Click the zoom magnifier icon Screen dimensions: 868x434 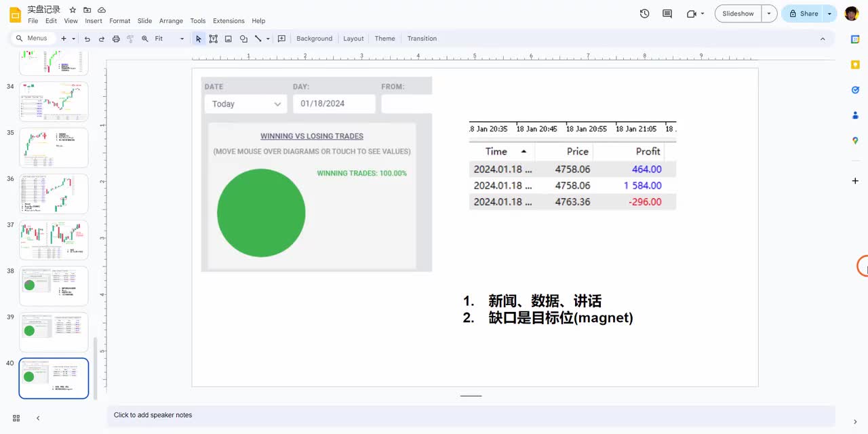point(144,39)
